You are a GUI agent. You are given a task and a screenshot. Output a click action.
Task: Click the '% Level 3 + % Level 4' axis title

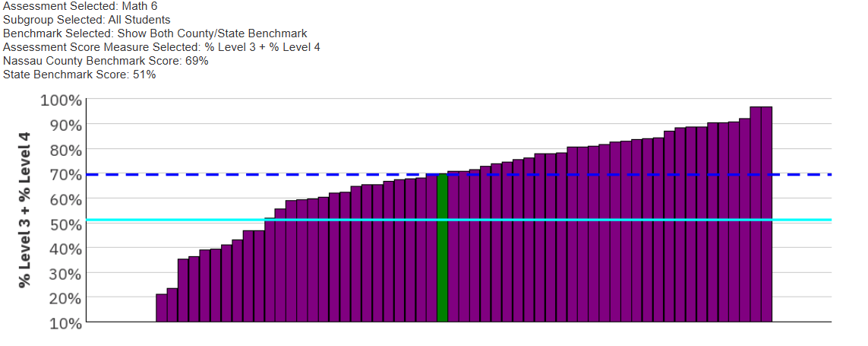coord(24,210)
